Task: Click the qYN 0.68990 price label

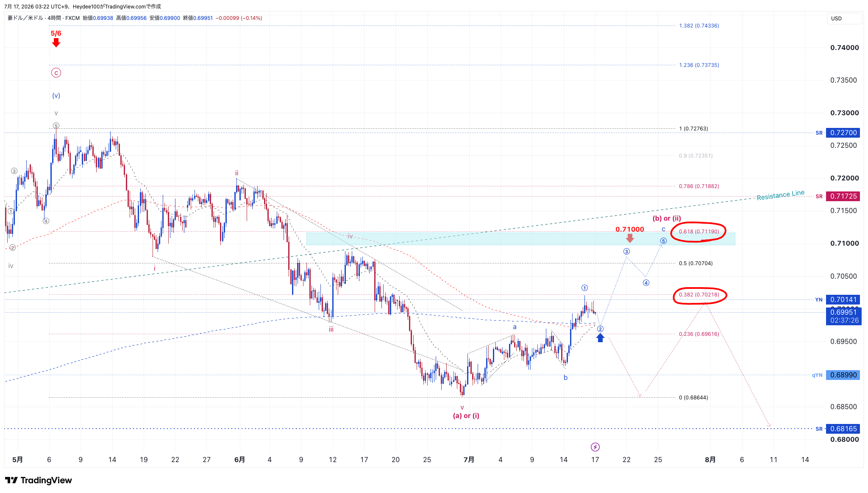Action: point(843,375)
